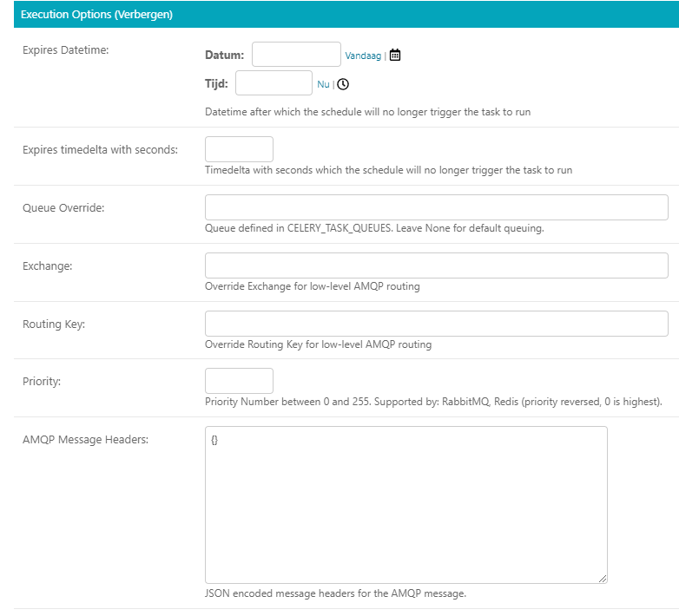The height and width of the screenshot is (616, 679).
Task: Focus the Datum input field
Action: point(296,55)
